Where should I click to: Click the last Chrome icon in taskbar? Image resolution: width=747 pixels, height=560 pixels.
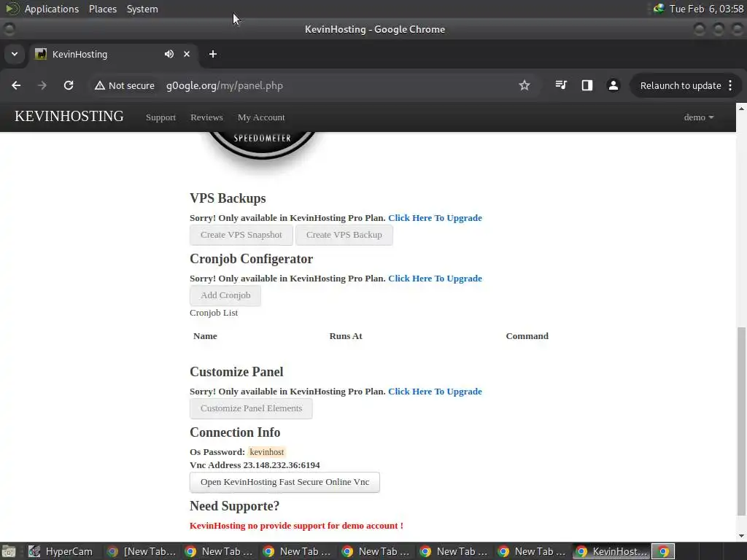(x=663, y=551)
